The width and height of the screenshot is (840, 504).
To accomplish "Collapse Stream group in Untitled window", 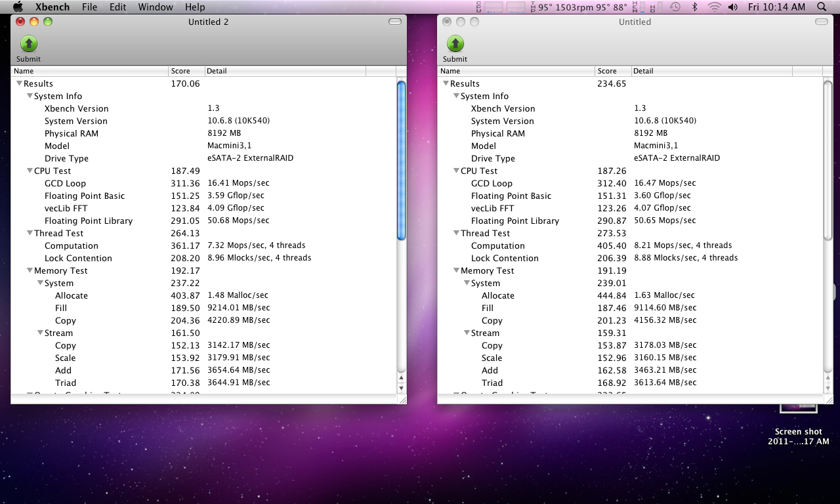I will (x=467, y=333).
